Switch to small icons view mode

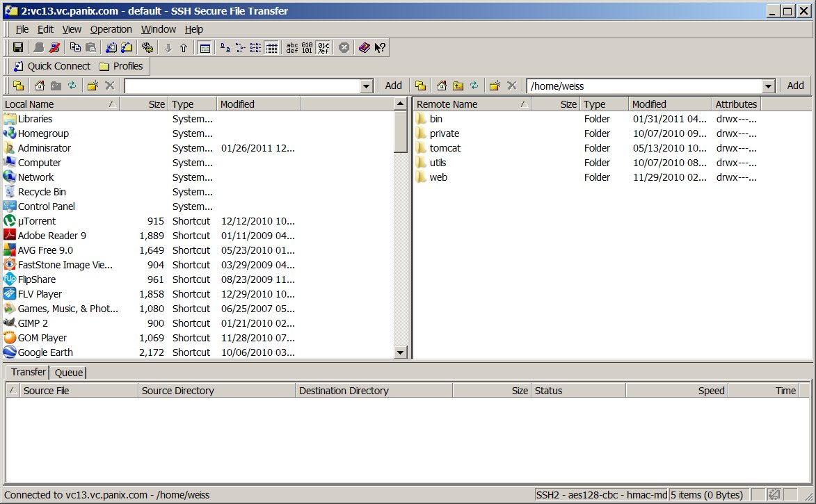(x=241, y=48)
